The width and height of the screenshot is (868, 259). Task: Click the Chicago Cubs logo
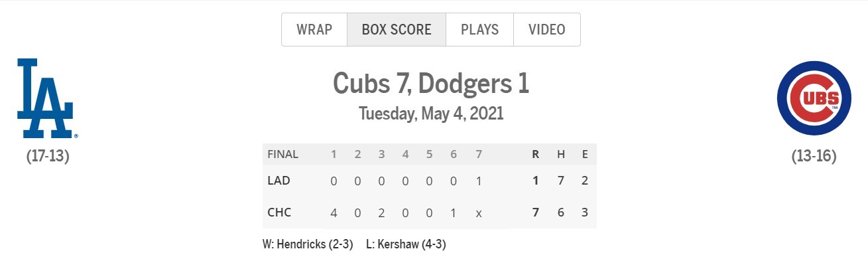tap(814, 98)
